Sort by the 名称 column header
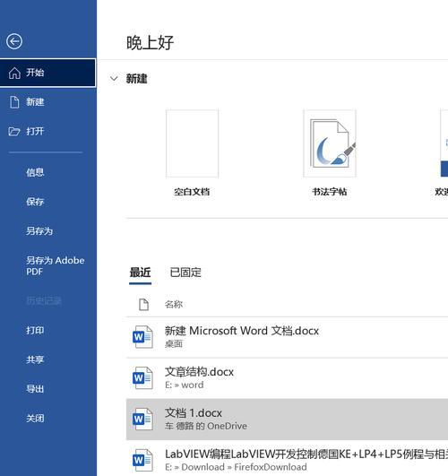The image size is (448, 476). click(174, 304)
